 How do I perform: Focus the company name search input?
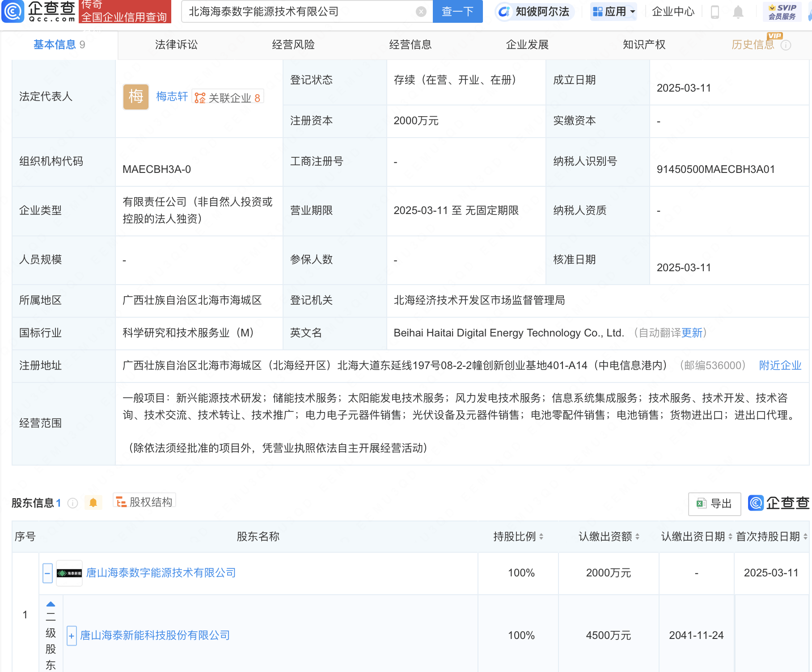coord(300,12)
